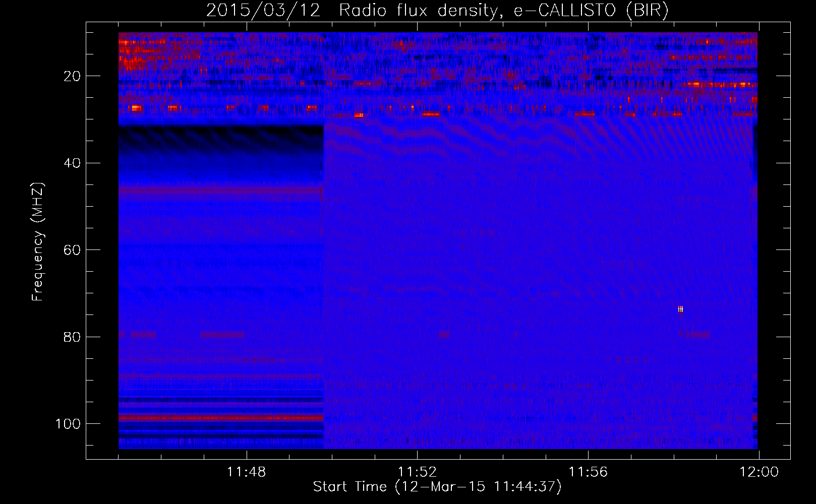Click the 11:56 time tick label
Screen dimensions: 816x504
588,472
